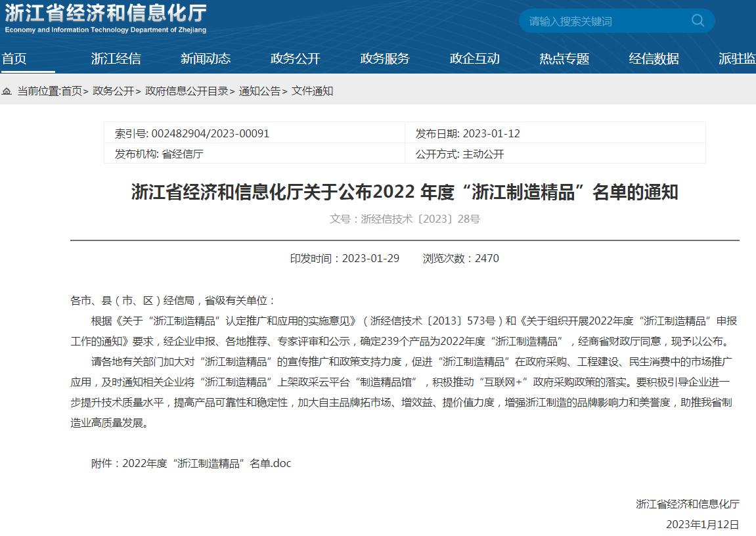Open the 热点专题 menu item
Image resolution: width=756 pixels, height=536 pixels.
tap(564, 58)
